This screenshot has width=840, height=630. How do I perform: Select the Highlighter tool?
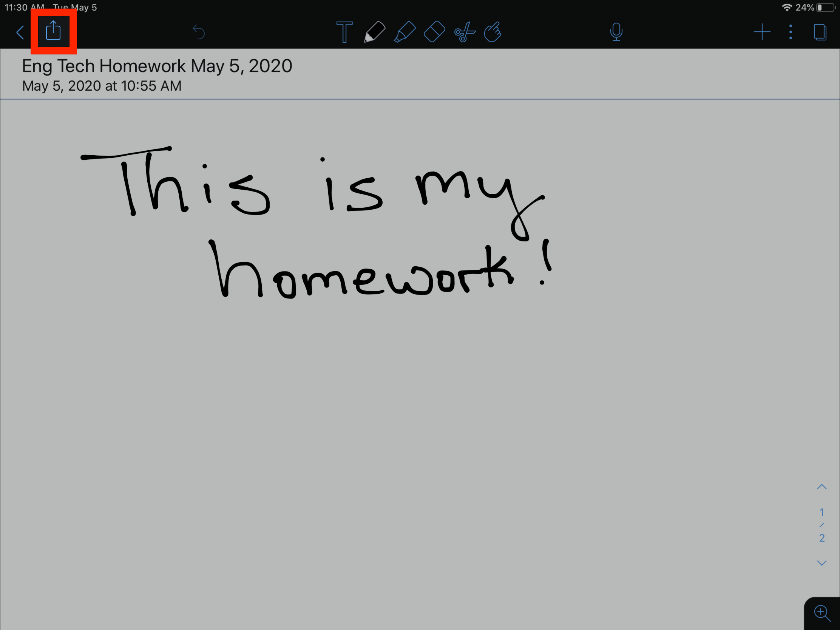405,32
